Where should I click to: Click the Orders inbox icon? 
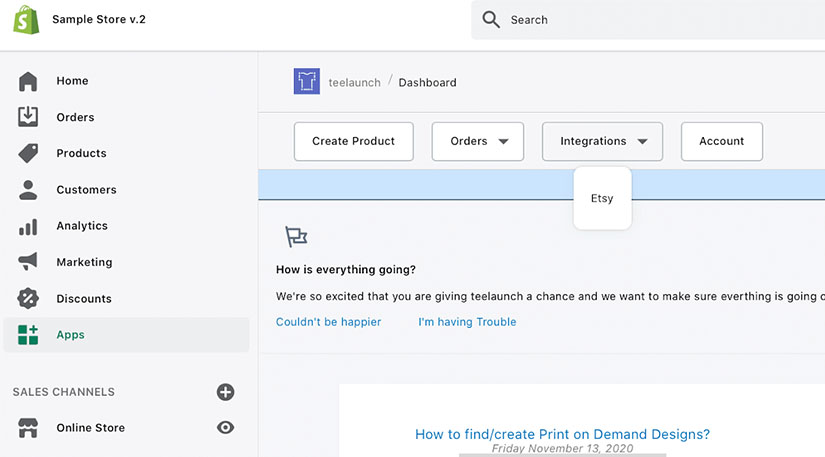pyautogui.click(x=28, y=117)
